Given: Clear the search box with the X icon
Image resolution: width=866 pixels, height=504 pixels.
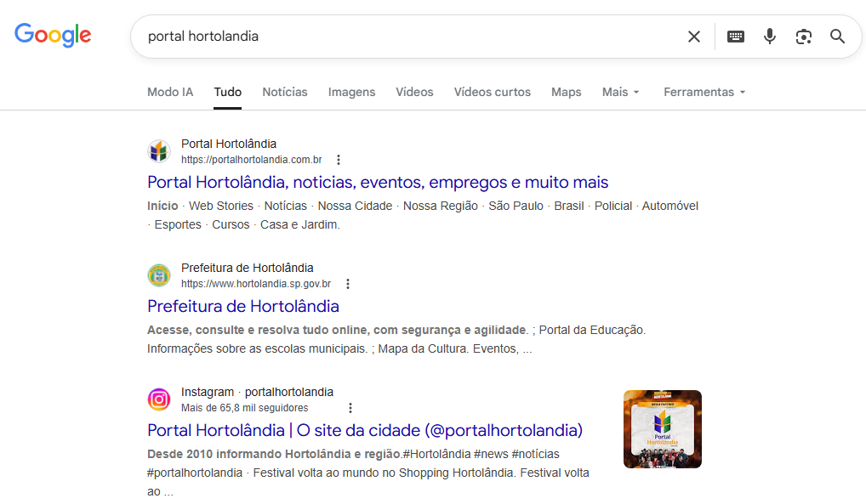Looking at the screenshot, I should click(693, 36).
